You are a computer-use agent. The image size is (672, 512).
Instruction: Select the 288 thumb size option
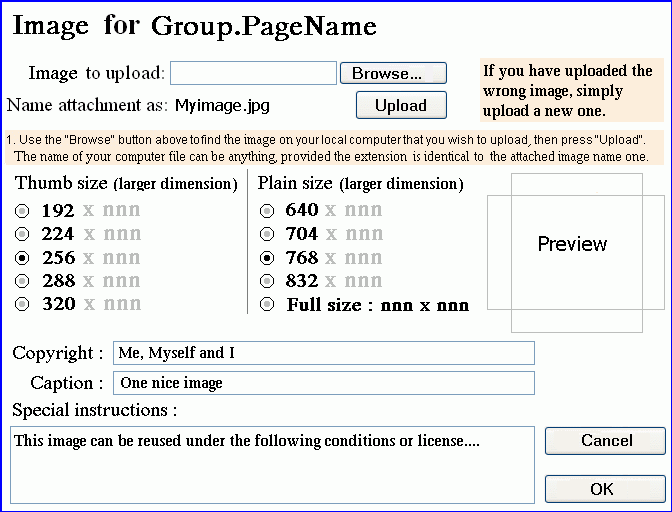[22, 281]
